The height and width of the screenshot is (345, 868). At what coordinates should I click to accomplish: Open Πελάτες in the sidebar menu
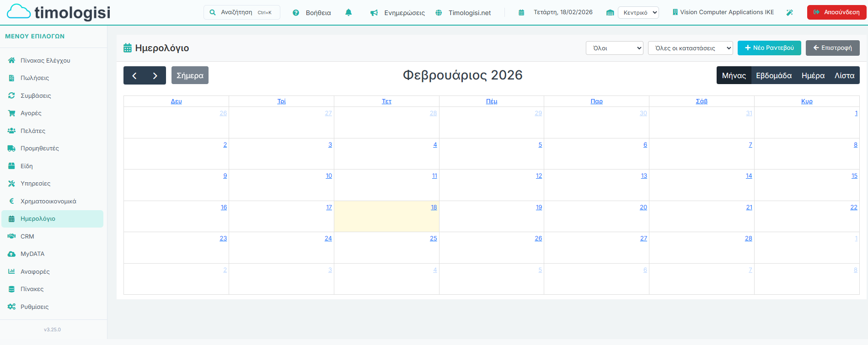tap(33, 131)
